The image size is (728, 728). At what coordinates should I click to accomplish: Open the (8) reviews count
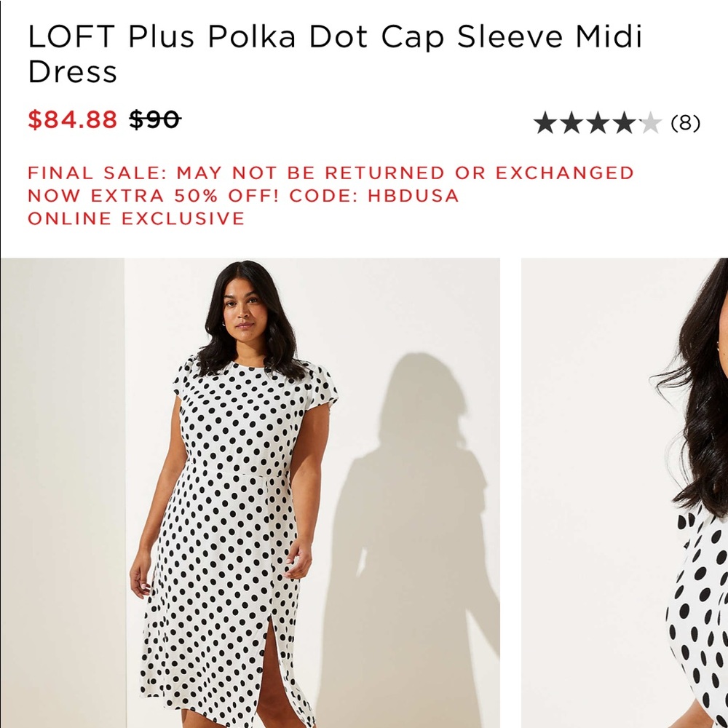[685, 123]
